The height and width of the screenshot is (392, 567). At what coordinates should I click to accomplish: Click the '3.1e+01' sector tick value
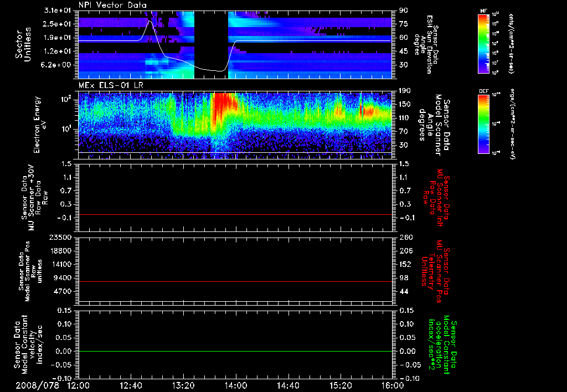tap(58, 11)
